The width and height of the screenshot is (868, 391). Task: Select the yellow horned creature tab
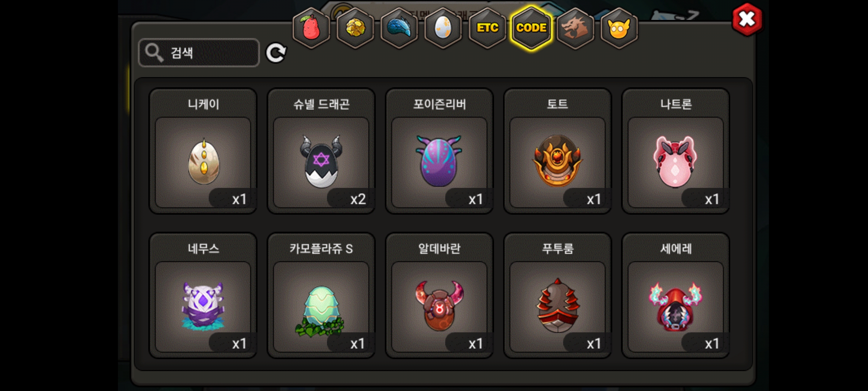619,28
